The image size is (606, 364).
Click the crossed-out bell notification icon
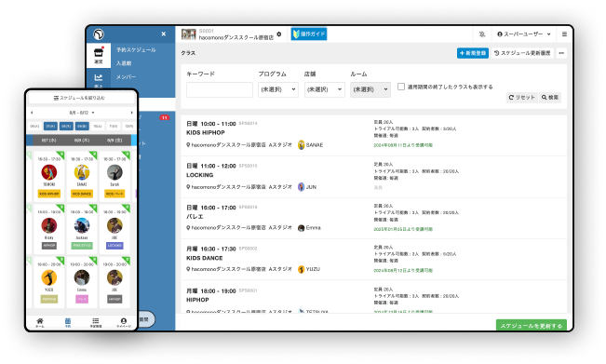[481, 34]
